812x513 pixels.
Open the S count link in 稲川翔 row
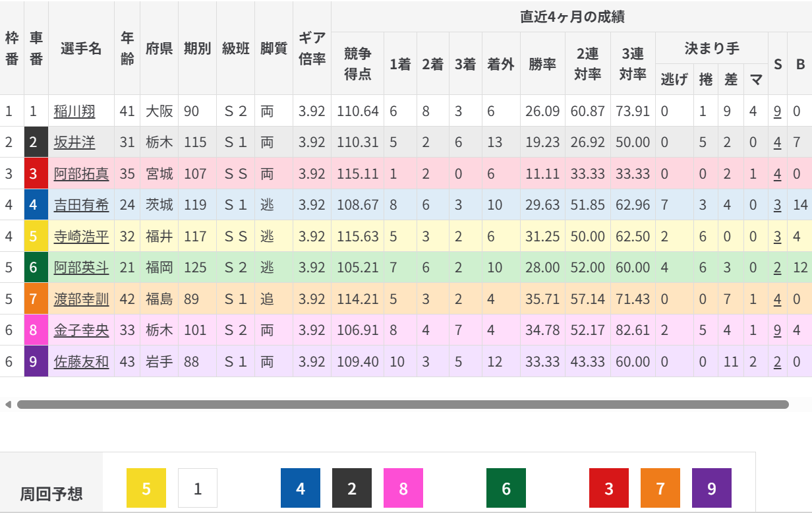coord(777,111)
